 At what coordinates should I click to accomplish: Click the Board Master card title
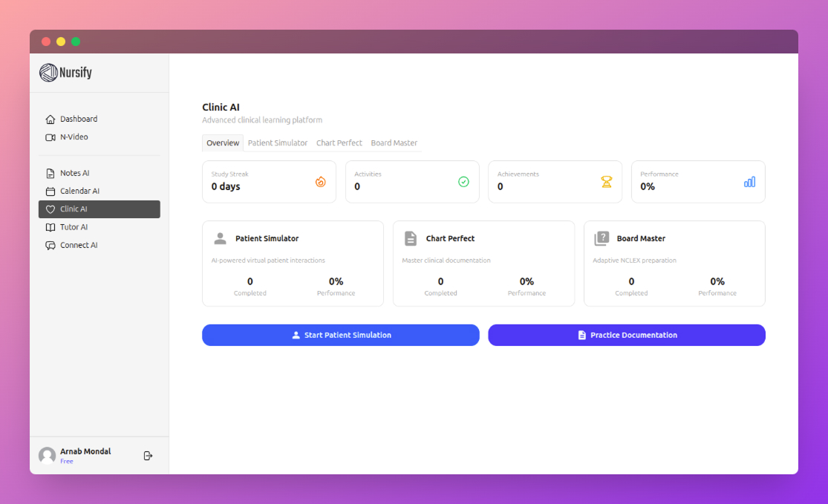pos(641,238)
